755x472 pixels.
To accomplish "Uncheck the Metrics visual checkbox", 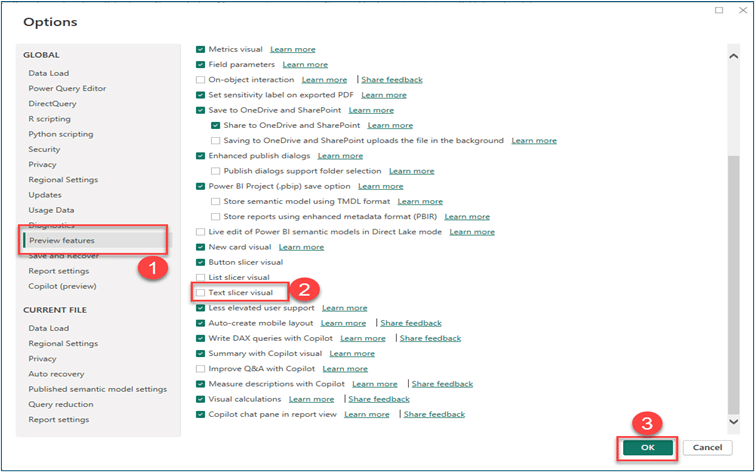I will 201,49.
